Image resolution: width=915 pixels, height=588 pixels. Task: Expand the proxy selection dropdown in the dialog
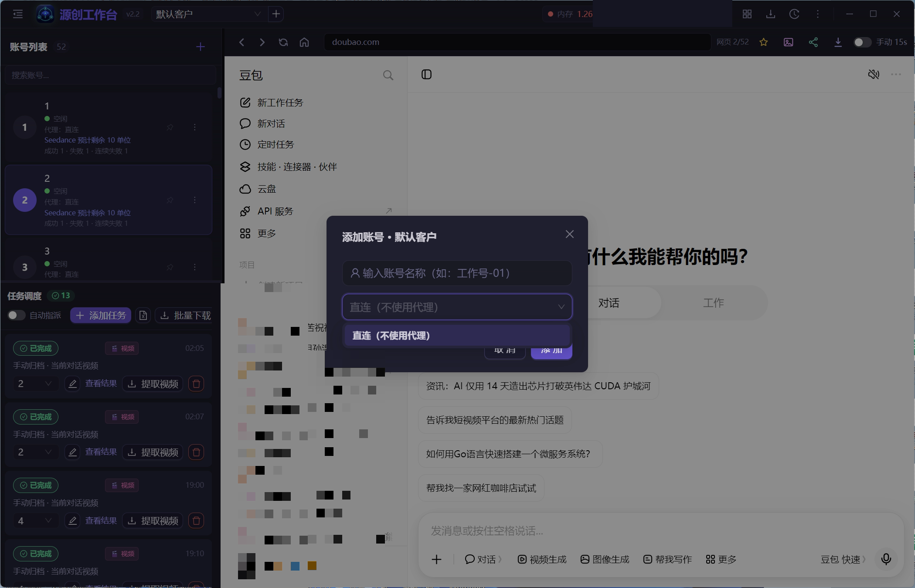click(457, 307)
